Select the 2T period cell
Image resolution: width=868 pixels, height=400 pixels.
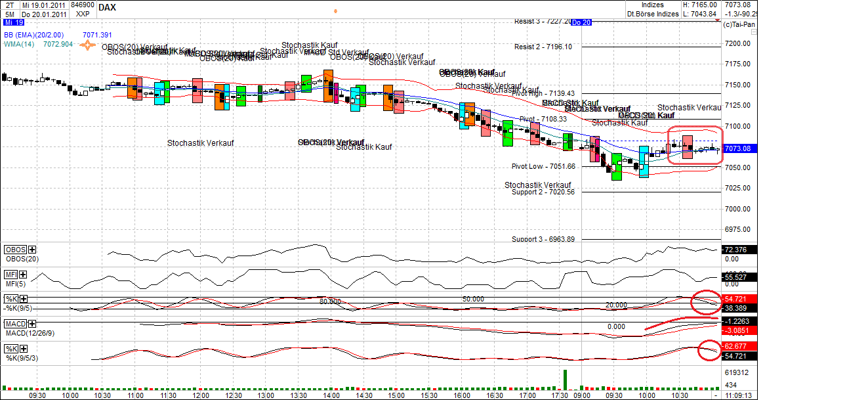[x=9, y=5]
